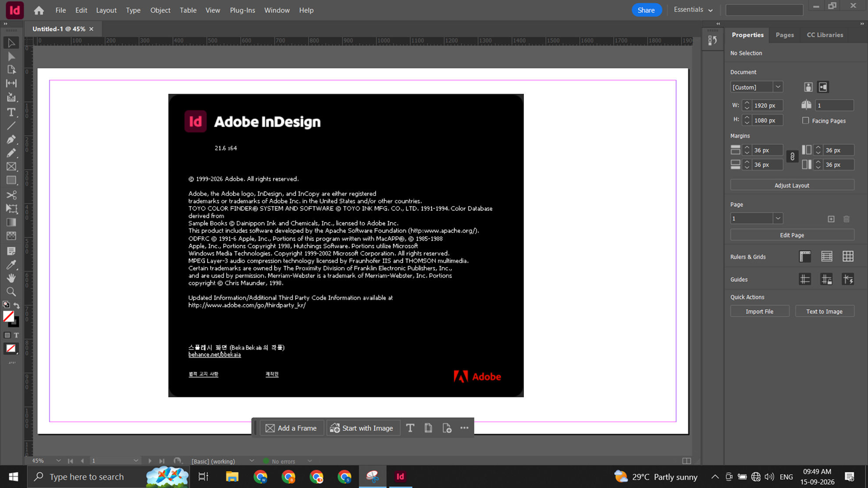The image size is (868, 488).
Task: Click the Import File button
Action: 759,311
